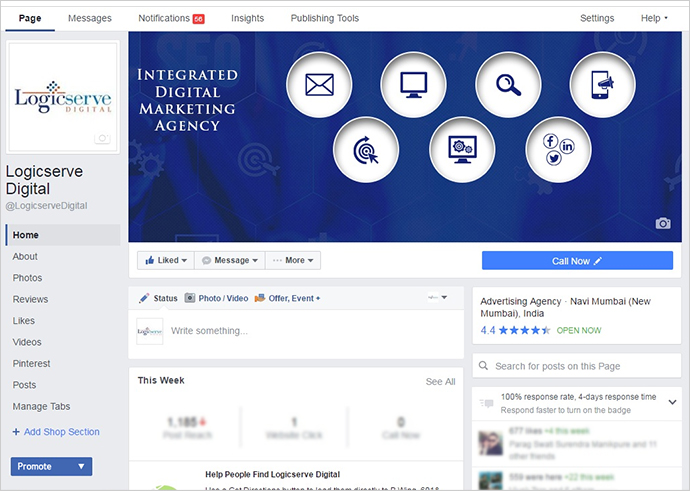Screen dimensions: 690x491
Task: Click the Call Now button
Action: (x=577, y=260)
